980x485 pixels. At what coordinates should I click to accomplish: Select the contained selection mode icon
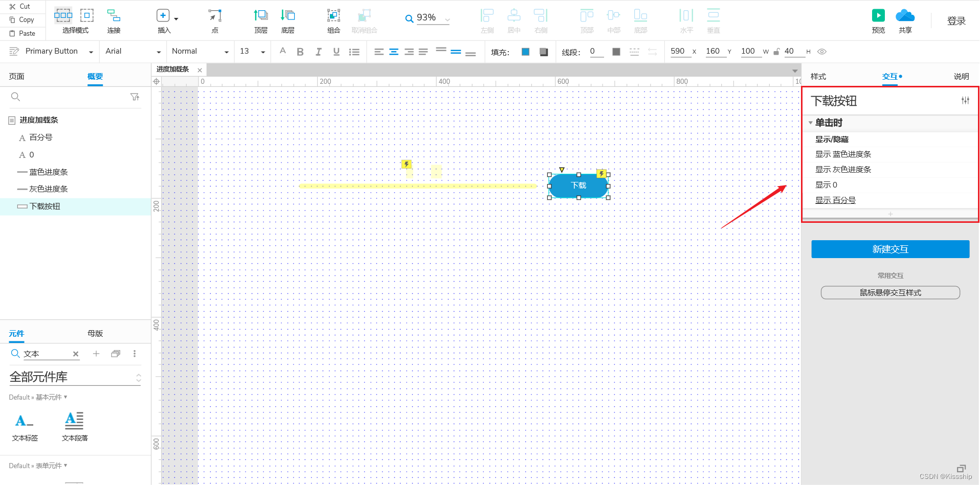(x=87, y=15)
